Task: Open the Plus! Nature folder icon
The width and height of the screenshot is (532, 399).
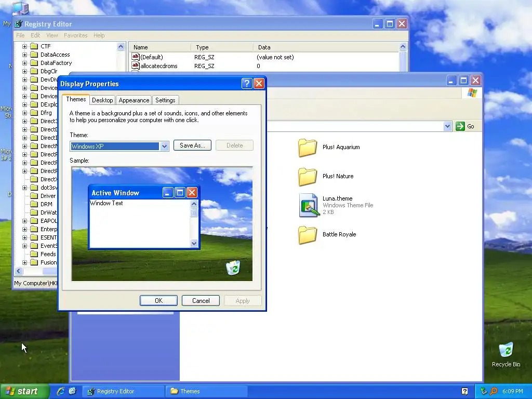Action: 308,177
